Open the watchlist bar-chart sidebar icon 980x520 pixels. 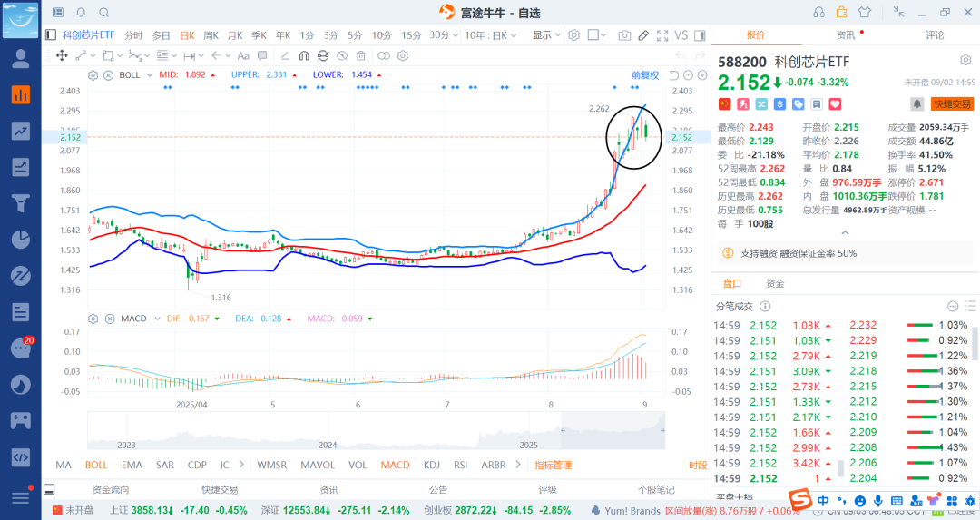[21, 95]
